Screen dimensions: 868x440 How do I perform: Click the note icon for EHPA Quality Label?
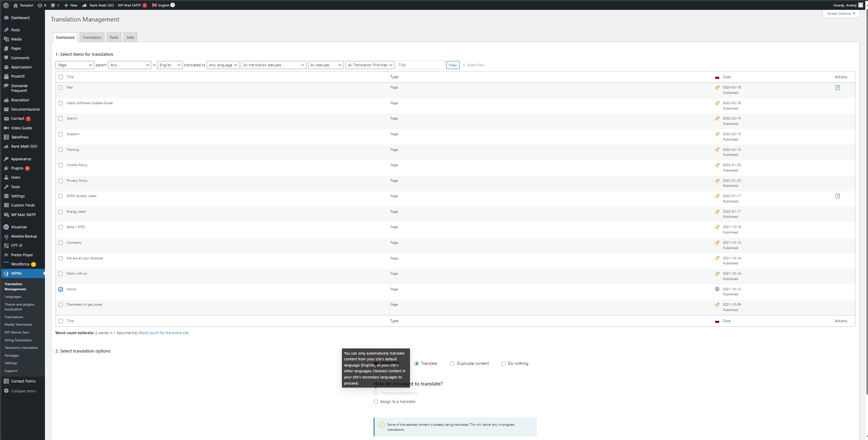click(x=837, y=196)
